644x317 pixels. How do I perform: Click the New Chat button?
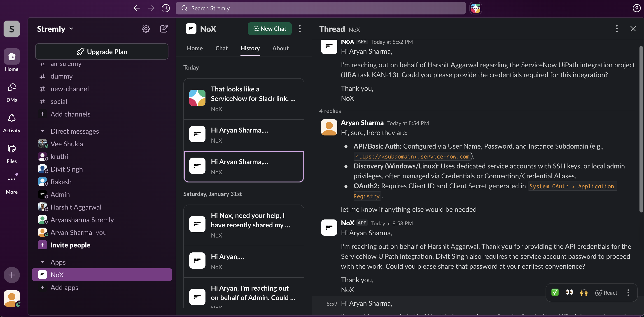[x=270, y=29]
